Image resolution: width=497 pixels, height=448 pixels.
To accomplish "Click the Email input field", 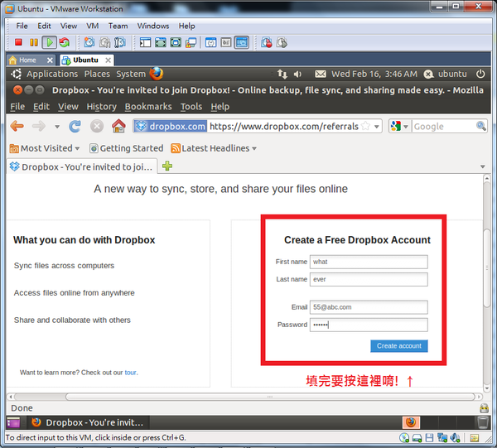I will click(369, 307).
